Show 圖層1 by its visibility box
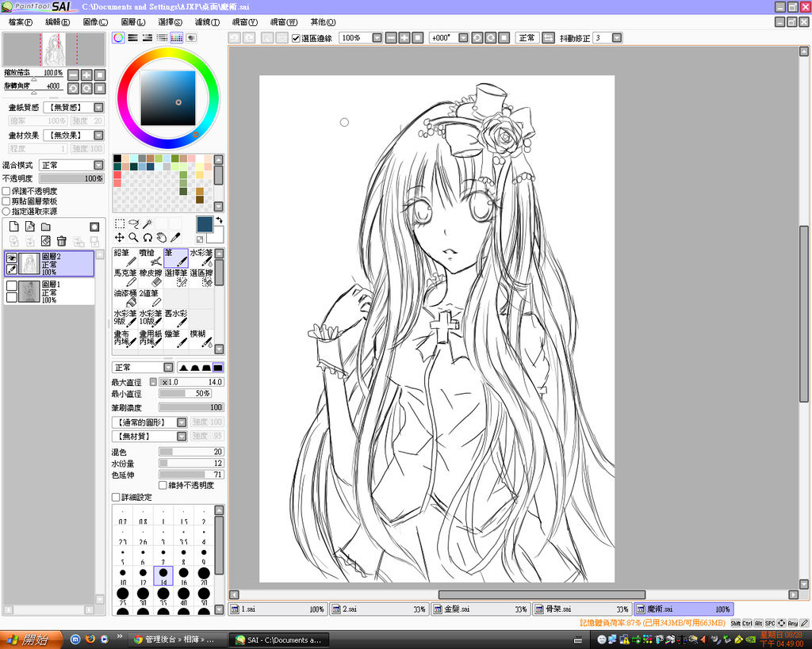Viewport: 812px width, 649px height. click(11, 286)
